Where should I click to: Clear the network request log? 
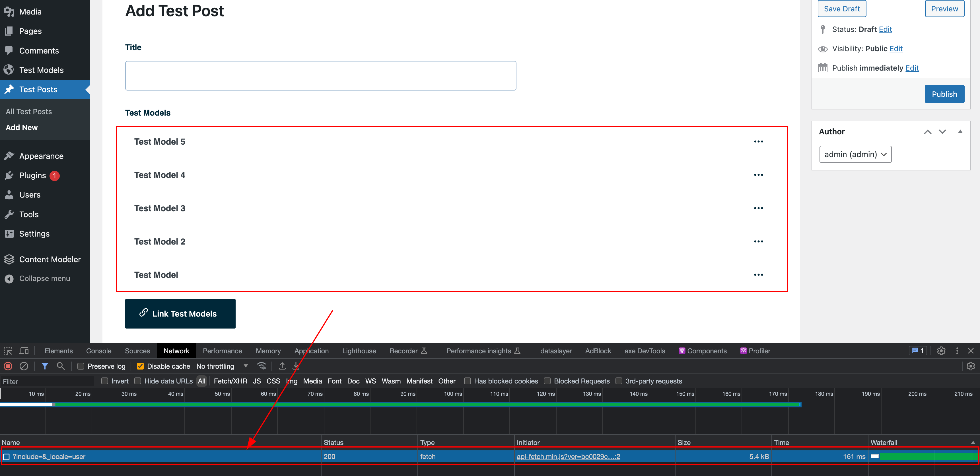[24, 366]
